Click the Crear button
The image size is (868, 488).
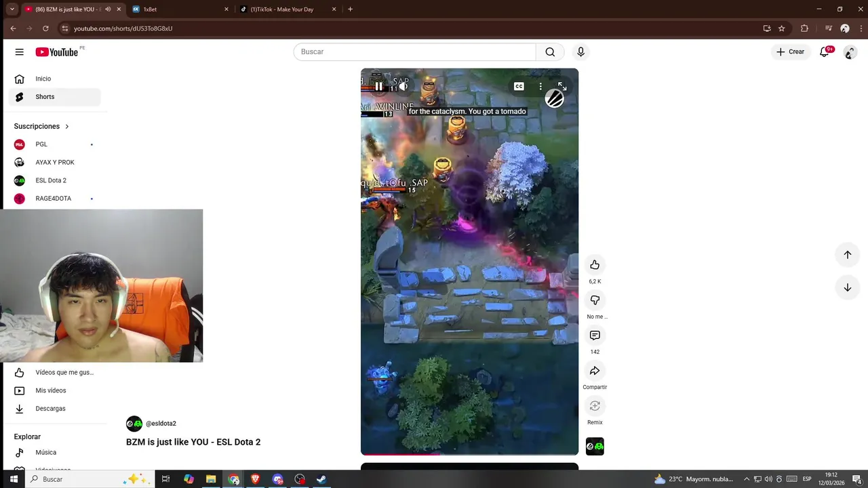790,52
